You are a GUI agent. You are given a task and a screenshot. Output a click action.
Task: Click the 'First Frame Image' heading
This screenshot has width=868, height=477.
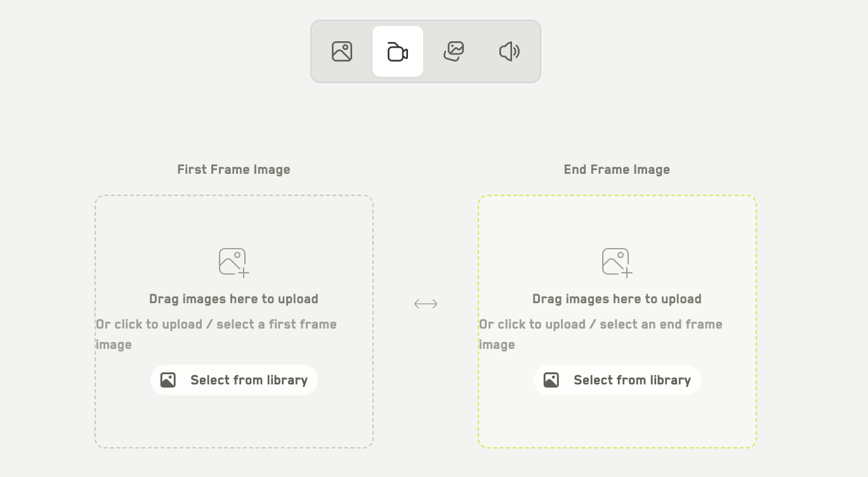pos(234,169)
